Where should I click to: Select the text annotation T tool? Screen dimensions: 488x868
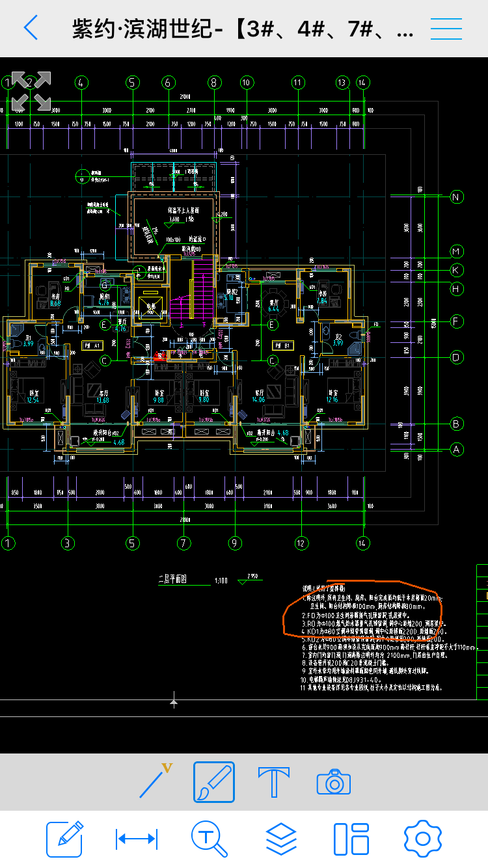(x=274, y=781)
